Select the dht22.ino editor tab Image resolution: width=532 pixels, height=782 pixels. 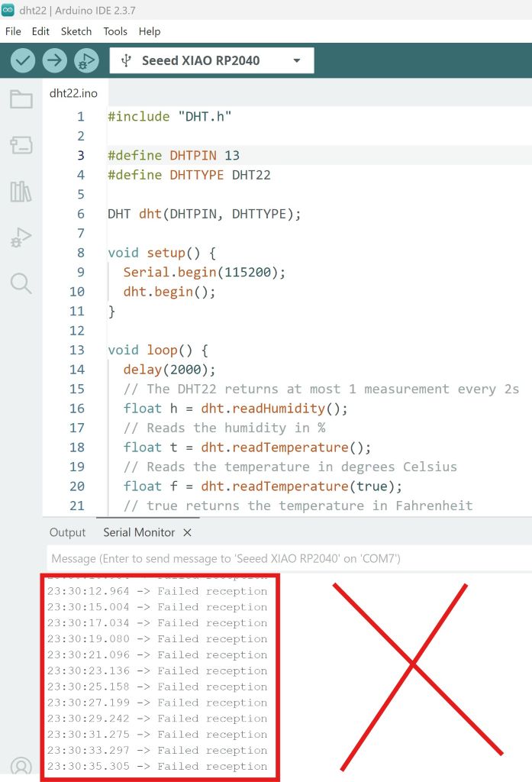pos(74,93)
